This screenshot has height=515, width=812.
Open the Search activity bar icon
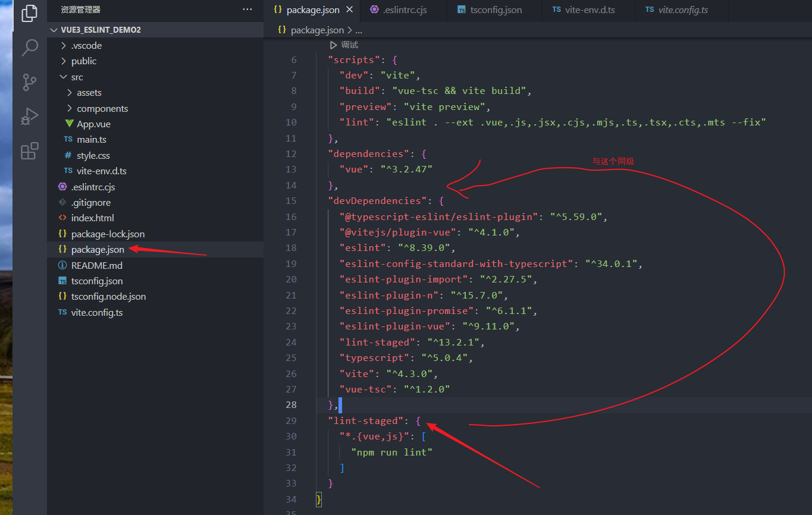[30, 48]
